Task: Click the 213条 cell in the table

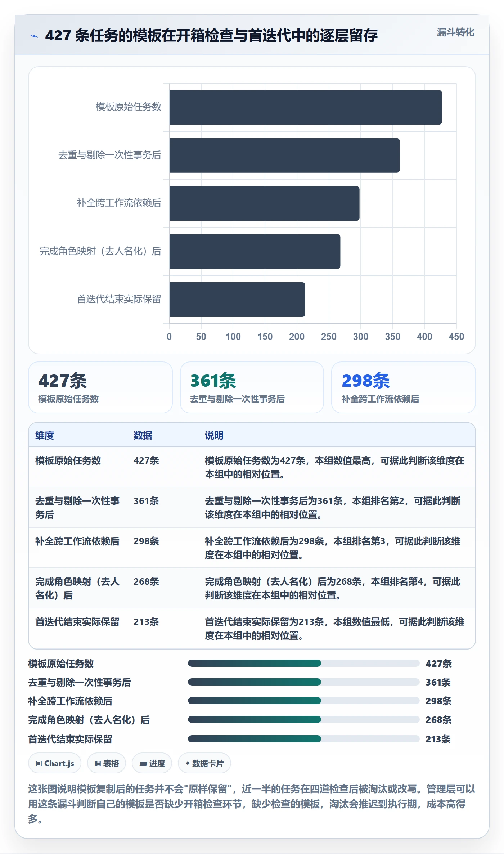Action: (146, 622)
